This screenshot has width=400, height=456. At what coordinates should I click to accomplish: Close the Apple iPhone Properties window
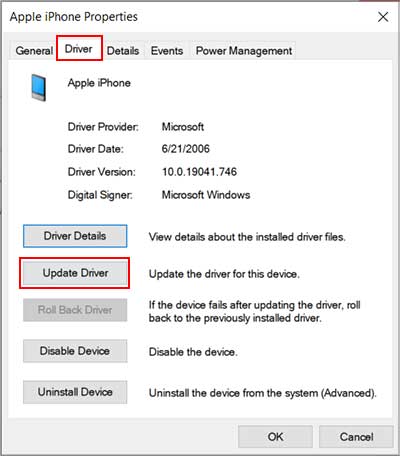[x=383, y=17]
